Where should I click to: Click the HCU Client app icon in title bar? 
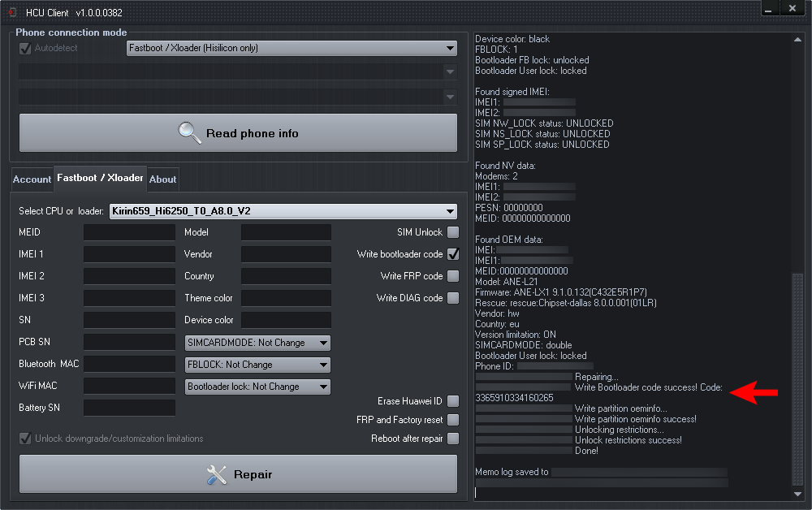[x=12, y=12]
